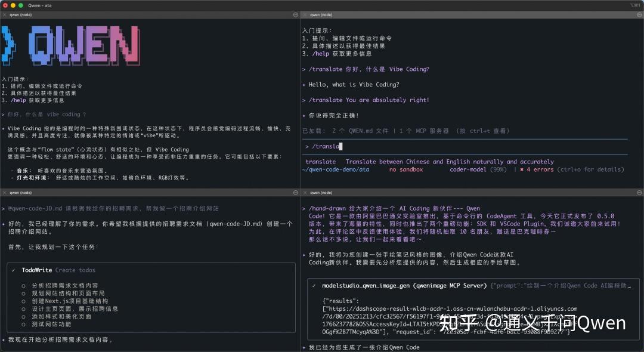
Task: Click the green zoom window button
Action: point(21,5)
